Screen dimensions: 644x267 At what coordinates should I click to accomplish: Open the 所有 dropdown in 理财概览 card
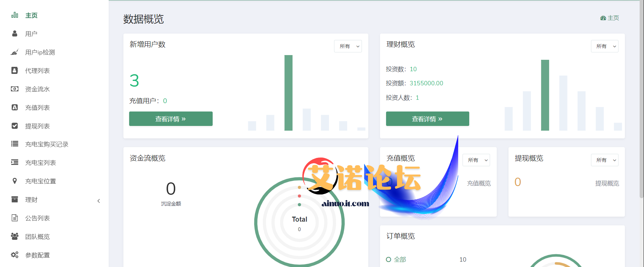[x=604, y=46]
